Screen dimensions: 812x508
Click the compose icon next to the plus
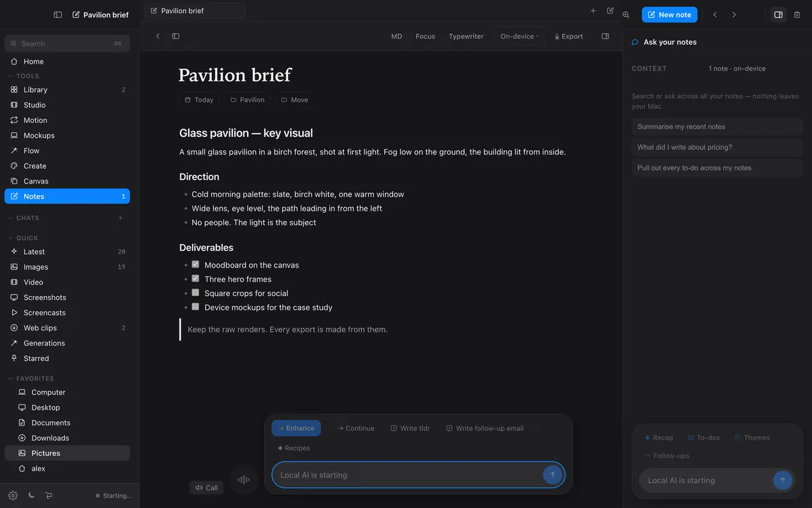click(610, 11)
